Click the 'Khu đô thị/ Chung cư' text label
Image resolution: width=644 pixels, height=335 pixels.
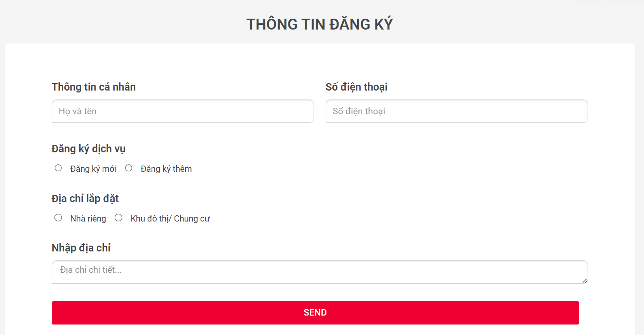click(170, 218)
